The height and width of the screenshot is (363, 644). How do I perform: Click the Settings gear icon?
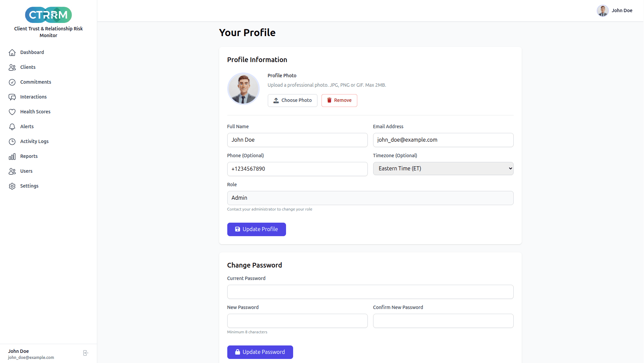tap(12, 186)
